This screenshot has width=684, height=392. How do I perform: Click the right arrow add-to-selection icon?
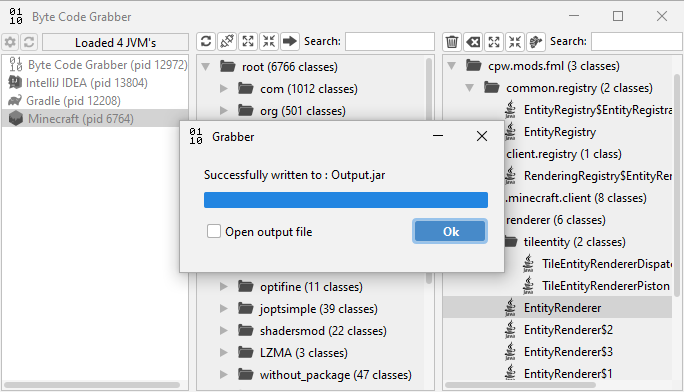(290, 41)
